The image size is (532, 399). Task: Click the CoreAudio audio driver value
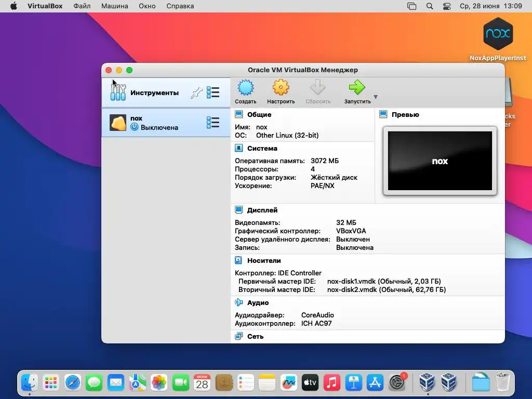point(317,315)
